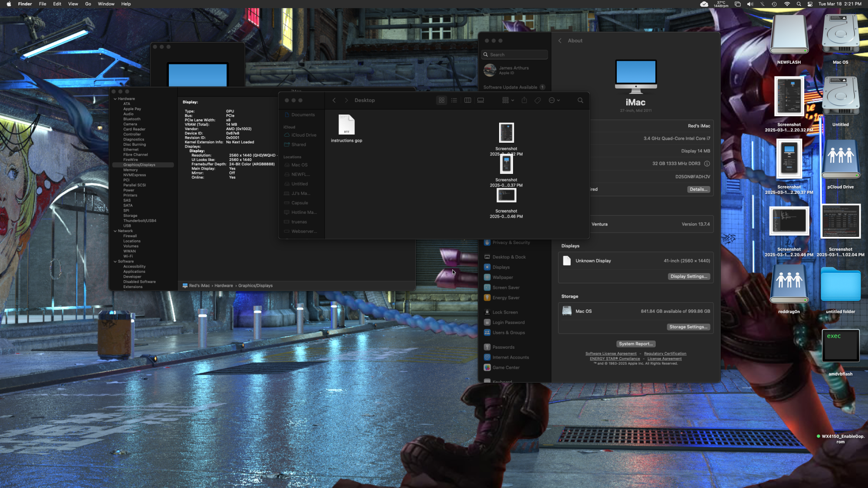Open Finder action ellipsis dropdown
Viewport: 868px width, 488px height.
(x=554, y=100)
